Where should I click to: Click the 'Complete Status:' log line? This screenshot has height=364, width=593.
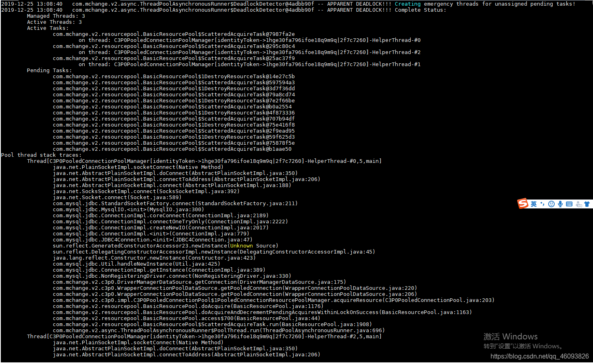224,10
